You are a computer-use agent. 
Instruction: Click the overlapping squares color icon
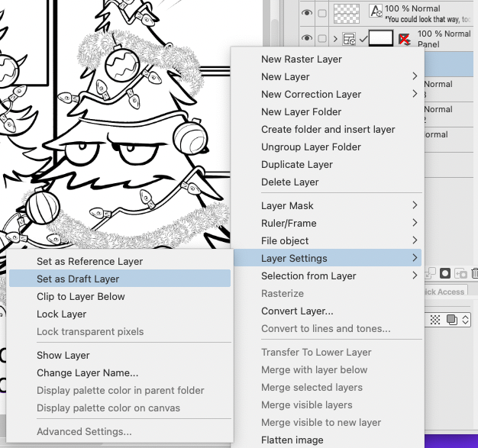(x=452, y=320)
